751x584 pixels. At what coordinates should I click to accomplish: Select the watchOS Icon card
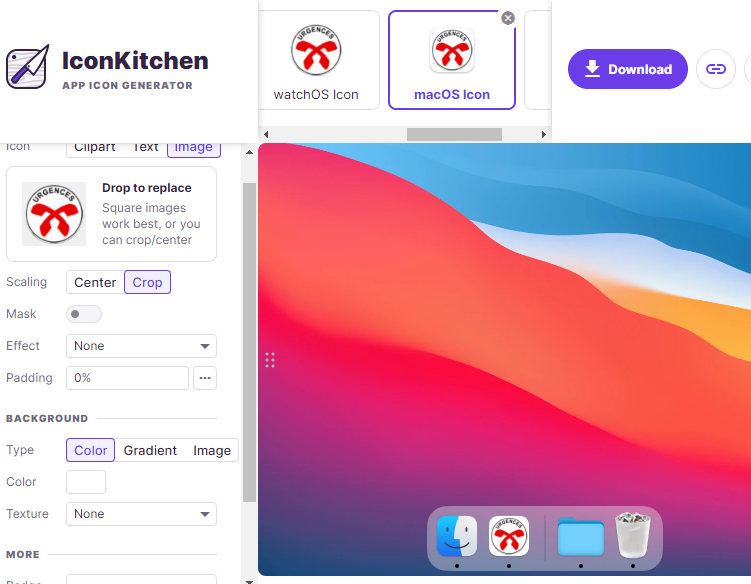tap(319, 60)
